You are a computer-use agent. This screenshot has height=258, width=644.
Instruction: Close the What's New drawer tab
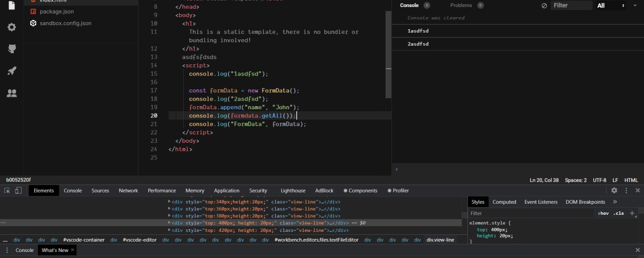coord(72,250)
